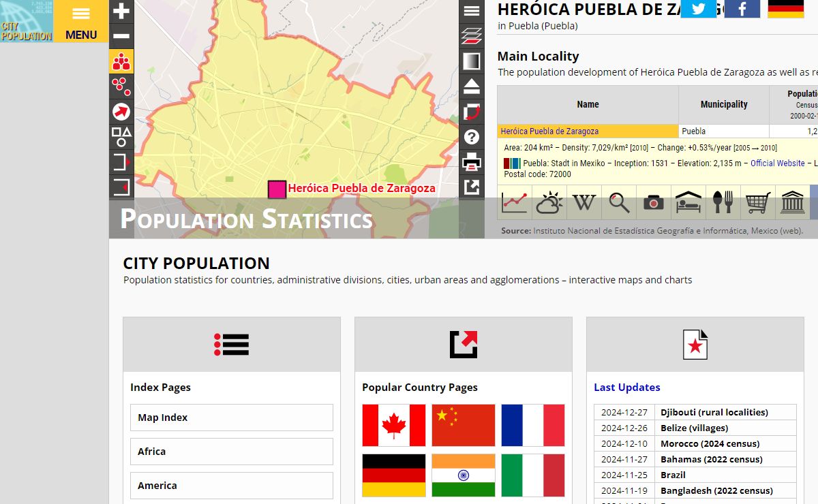Open the hotels bed icon

[688, 202]
